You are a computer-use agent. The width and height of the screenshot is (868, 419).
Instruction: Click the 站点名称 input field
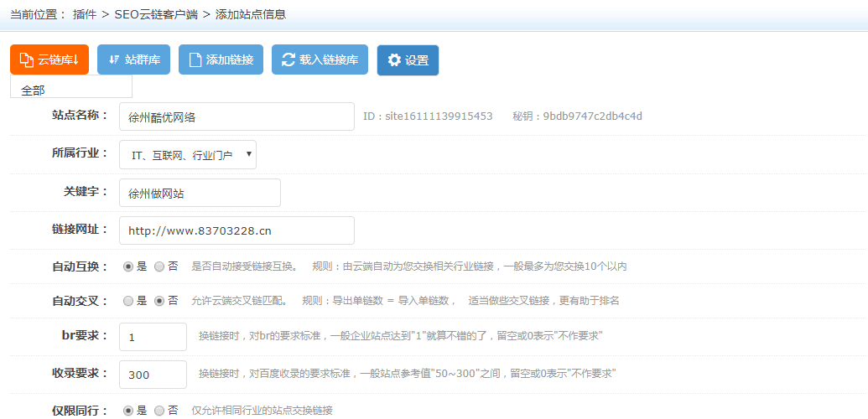[236, 117]
